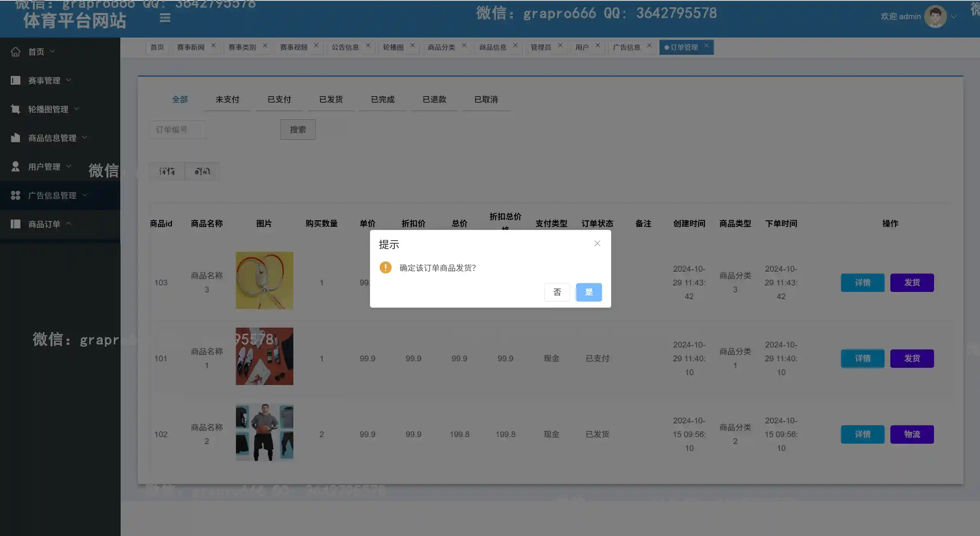Select the 已发货 order filter tab
980x536 pixels.
pyautogui.click(x=331, y=100)
